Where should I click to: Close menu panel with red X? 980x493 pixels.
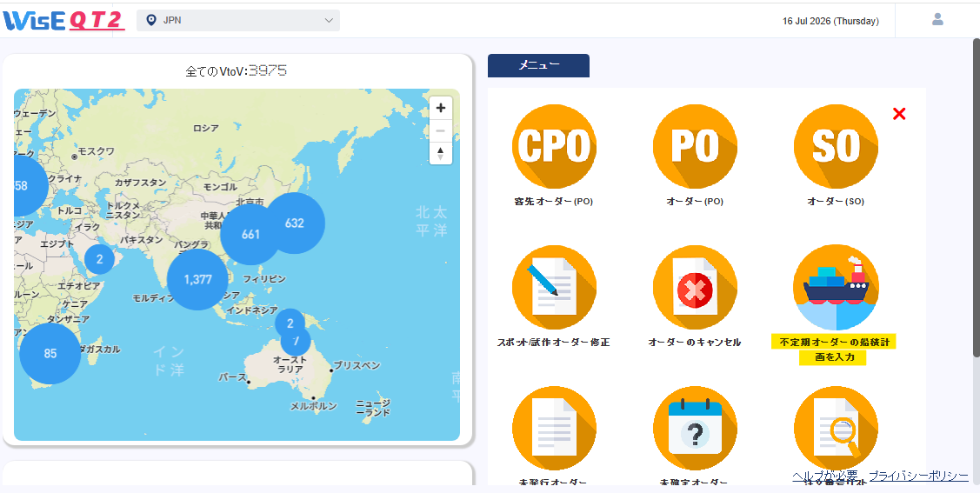tap(899, 114)
